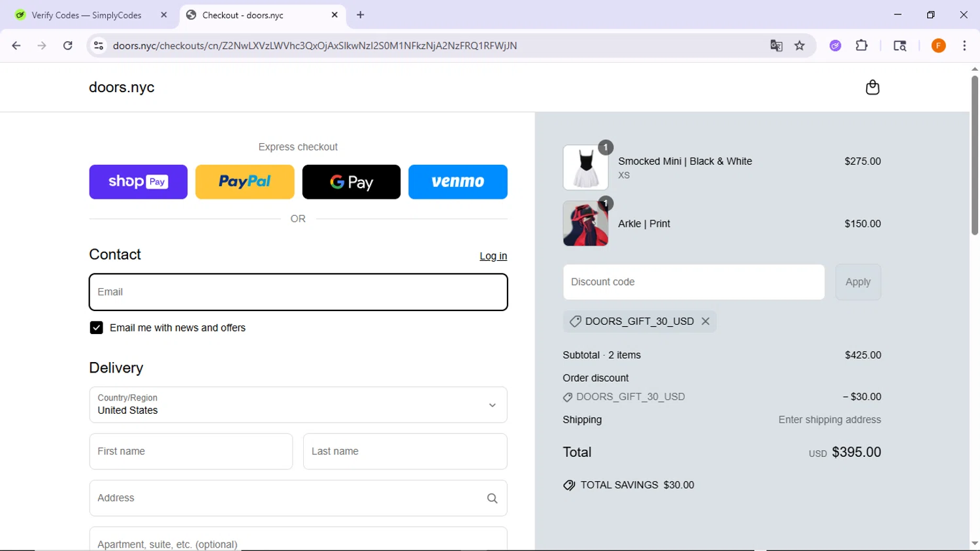Click the Log in link

pyautogui.click(x=493, y=256)
